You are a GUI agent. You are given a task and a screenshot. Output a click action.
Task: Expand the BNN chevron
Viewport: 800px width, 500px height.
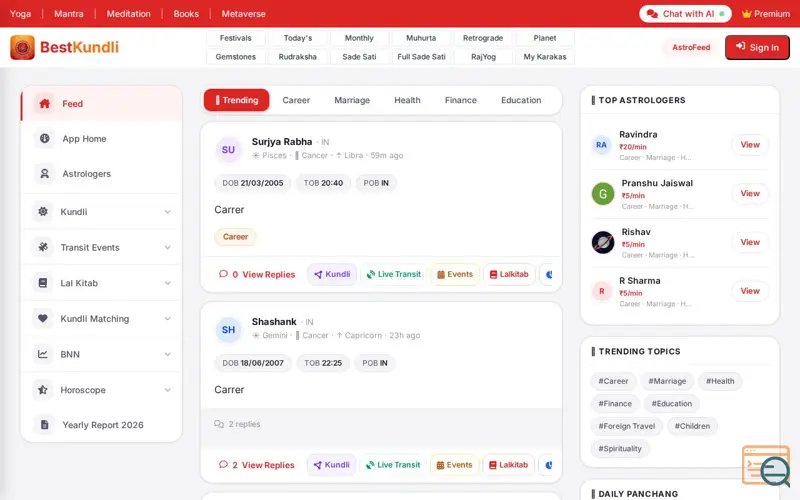pyautogui.click(x=167, y=354)
